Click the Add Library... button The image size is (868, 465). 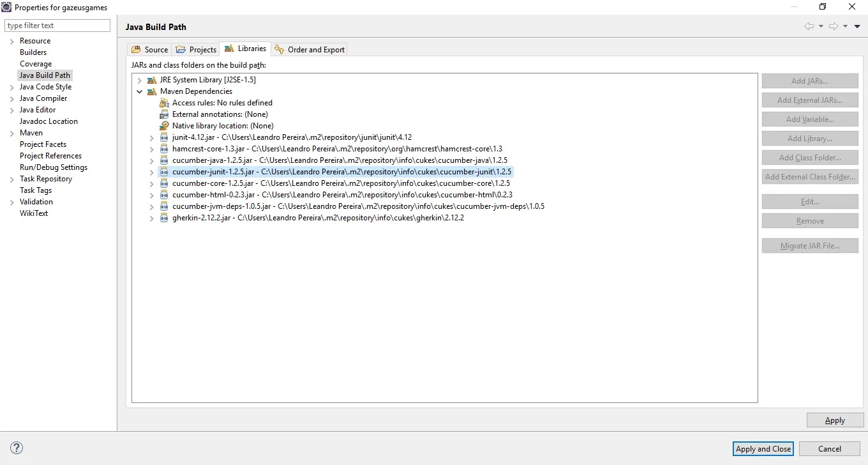[810, 139]
